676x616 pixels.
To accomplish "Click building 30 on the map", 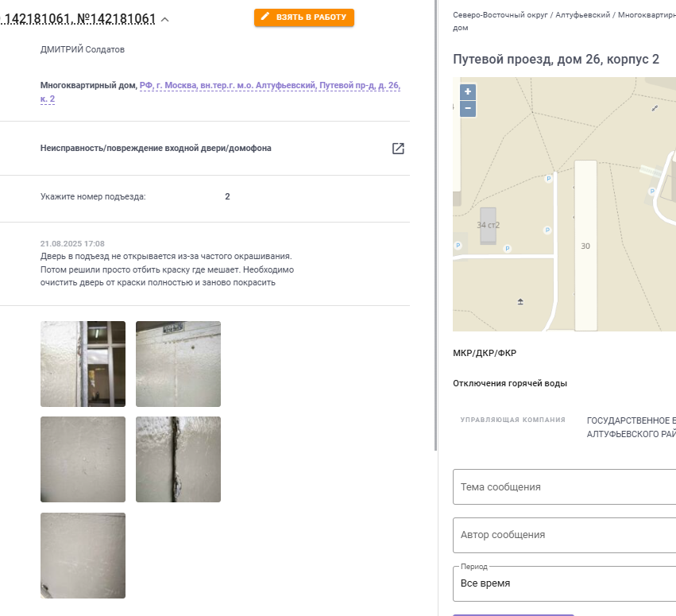I will tap(585, 246).
